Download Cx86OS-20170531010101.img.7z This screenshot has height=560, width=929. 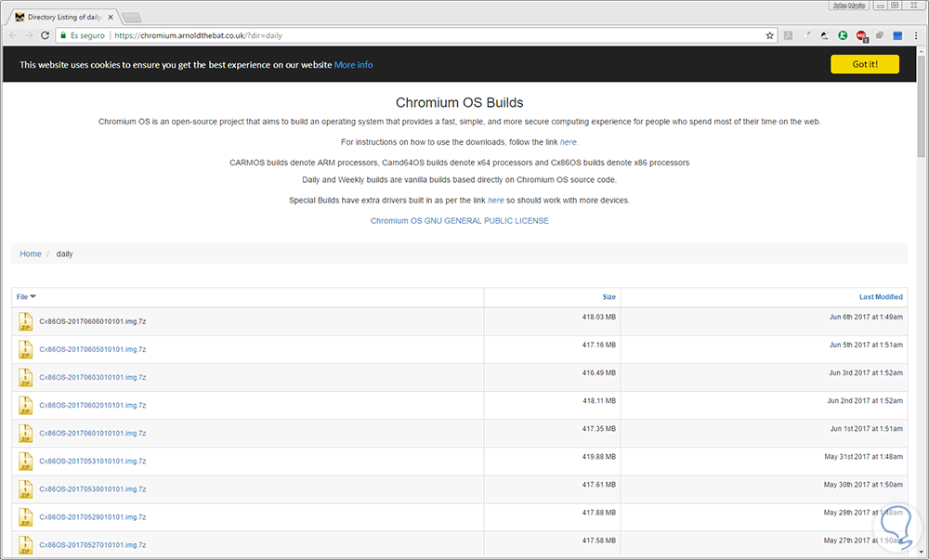point(92,462)
